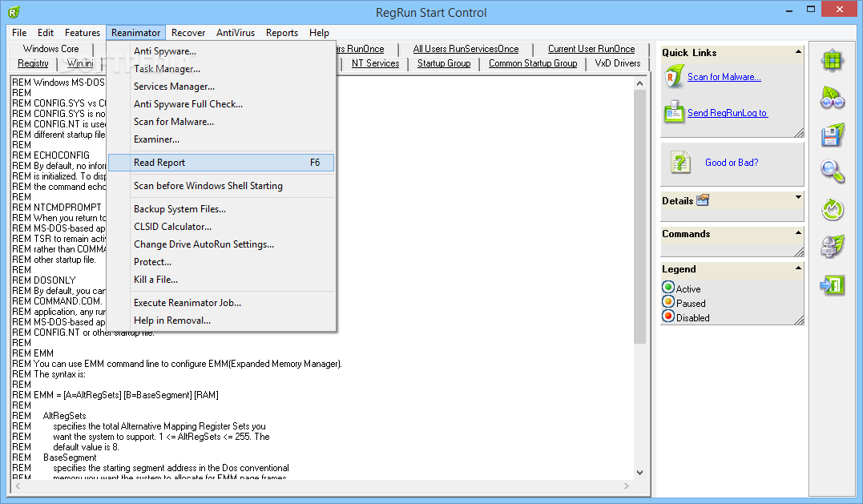Collapse the Quick Links panel arrow

[x=798, y=52]
